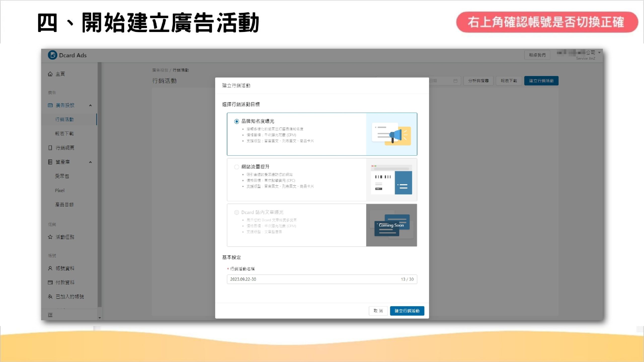Click the calendar icon in date field
Viewport: 644px width, 362px height.
click(x=455, y=81)
